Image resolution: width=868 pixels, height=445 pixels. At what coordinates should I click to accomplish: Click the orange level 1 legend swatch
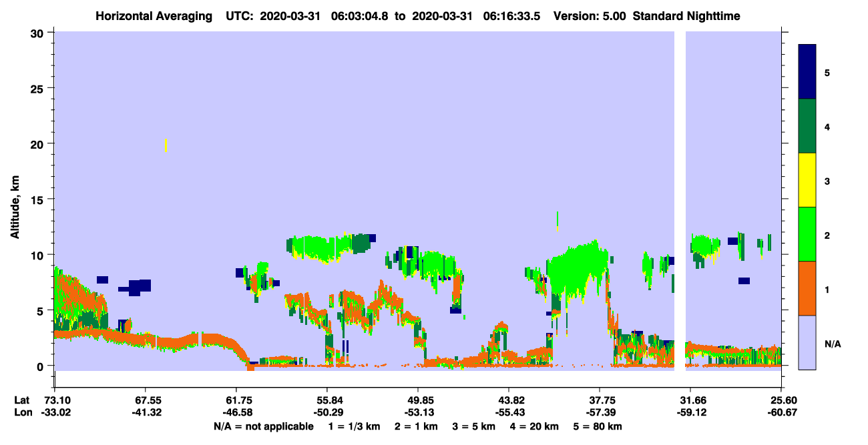(807, 288)
